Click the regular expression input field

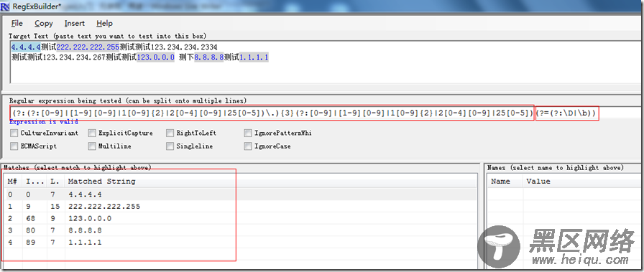click(324, 112)
